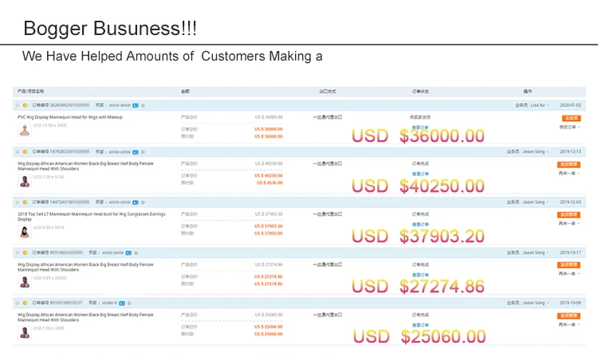
Task: Expand the reorder dropdown on the 2019-10-09 order
Action: click(x=568, y=325)
